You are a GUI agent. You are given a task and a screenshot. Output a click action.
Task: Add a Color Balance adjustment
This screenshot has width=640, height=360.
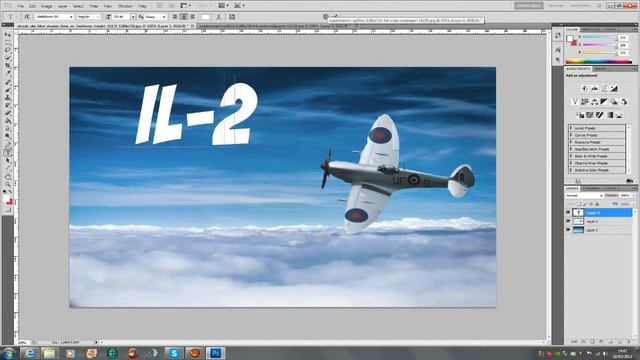tap(595, 102)
